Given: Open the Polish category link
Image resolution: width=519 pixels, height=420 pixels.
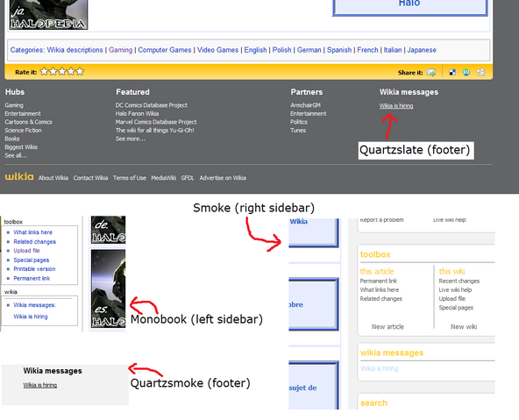Looking at the screenshot, I should click(x=281, y=50).
